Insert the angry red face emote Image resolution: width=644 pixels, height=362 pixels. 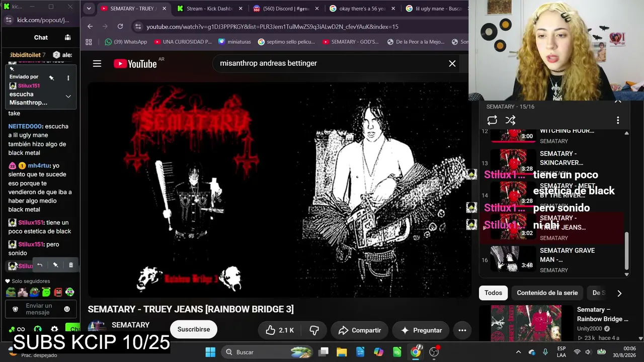click(x=58, y=292)
